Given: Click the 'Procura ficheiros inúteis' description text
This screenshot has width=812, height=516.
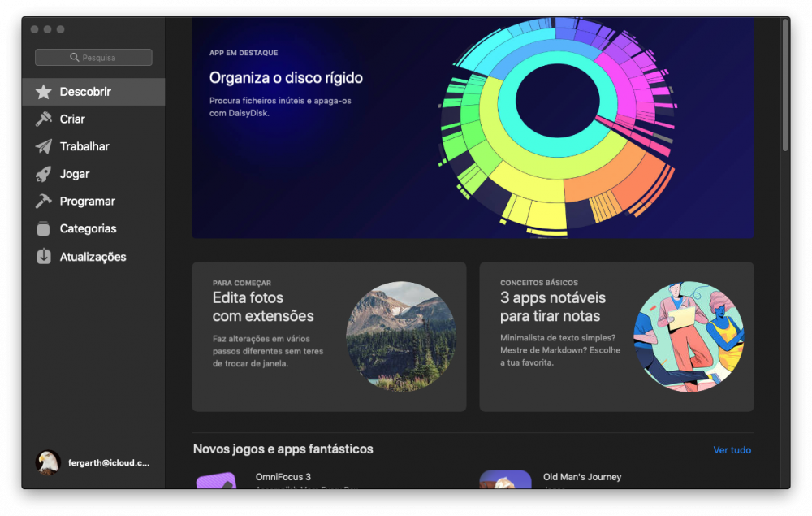Looking at the screenshot, I should (280, 106).
